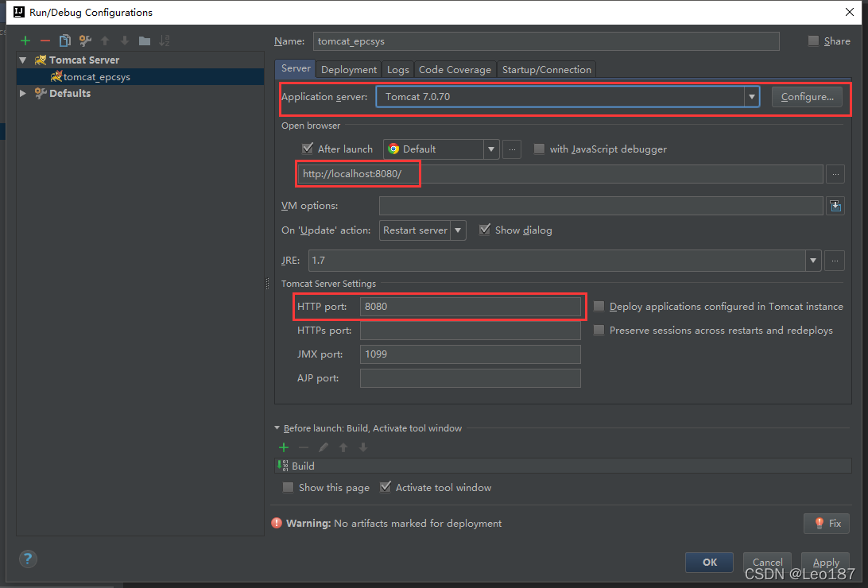Click the Apply button

coord(825,562)
